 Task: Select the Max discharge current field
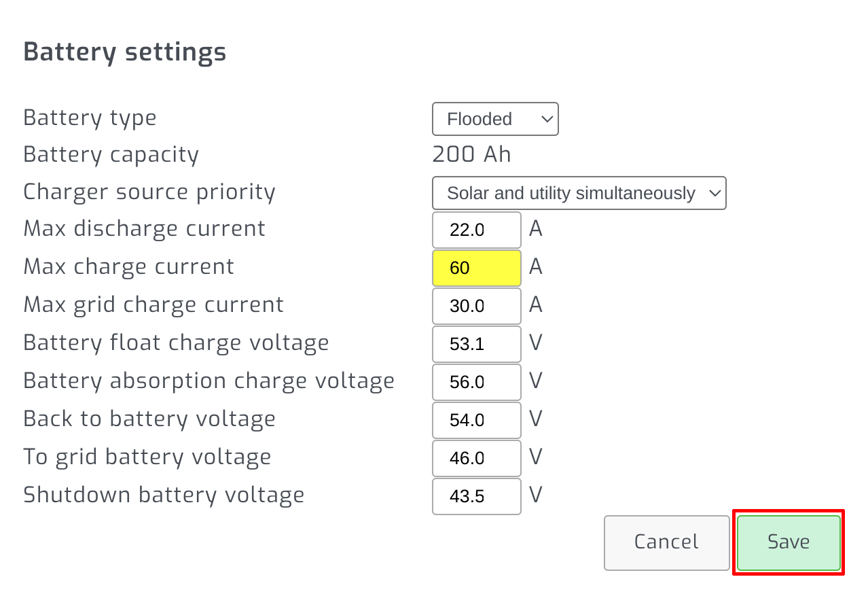pos(476,230)
